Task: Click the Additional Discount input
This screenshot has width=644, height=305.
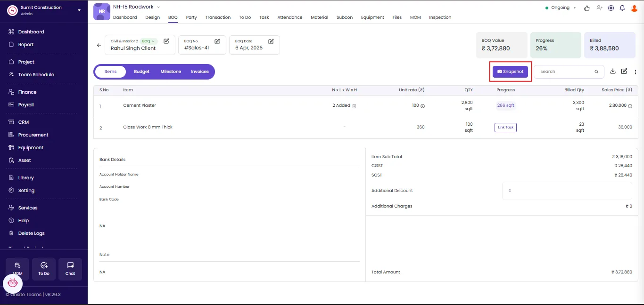Action: coord(567,191)
